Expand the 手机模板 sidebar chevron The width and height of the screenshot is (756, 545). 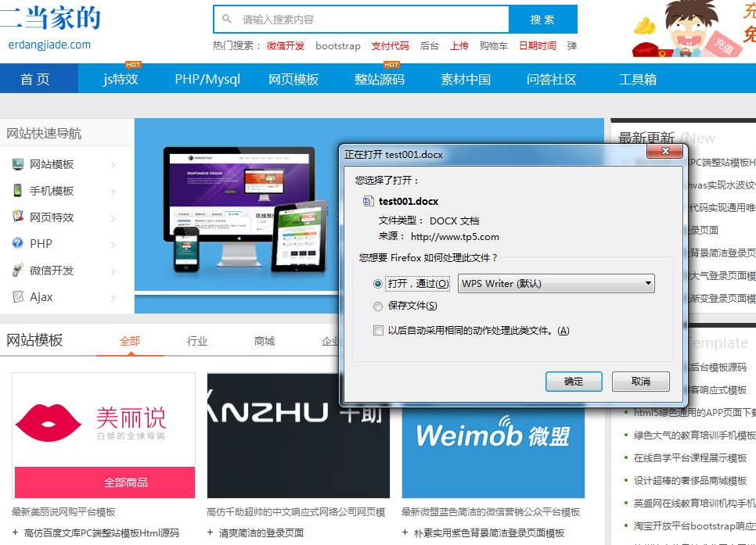[113, 192]
